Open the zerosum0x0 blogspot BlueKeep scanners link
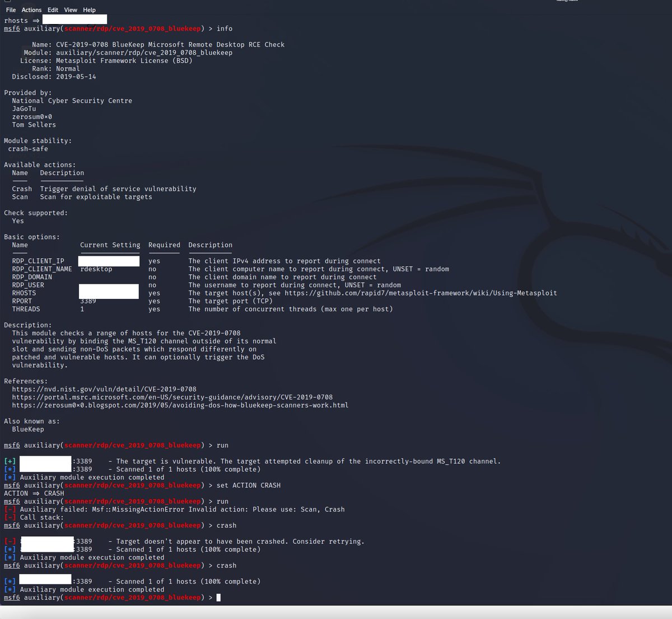The width and height of the screenshot is (672, 619). click(x=180, y=405)
